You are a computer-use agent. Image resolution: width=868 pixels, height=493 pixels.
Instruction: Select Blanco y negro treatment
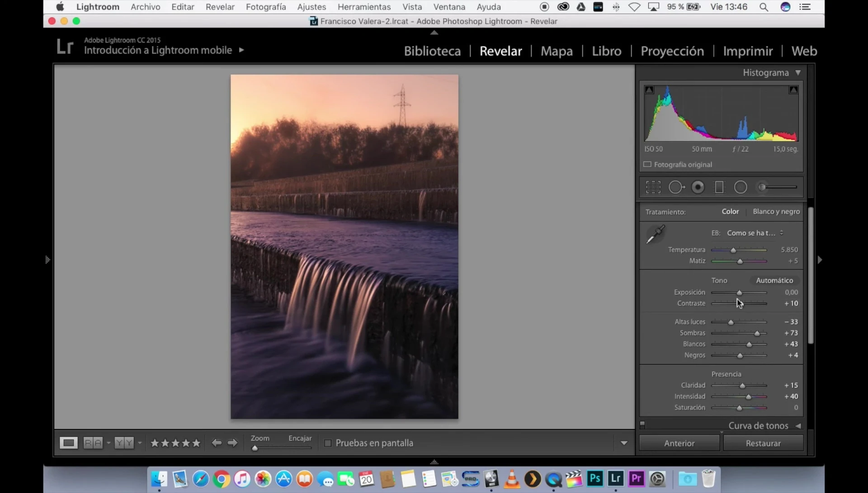pyautogui.click(x=776, y=211)
